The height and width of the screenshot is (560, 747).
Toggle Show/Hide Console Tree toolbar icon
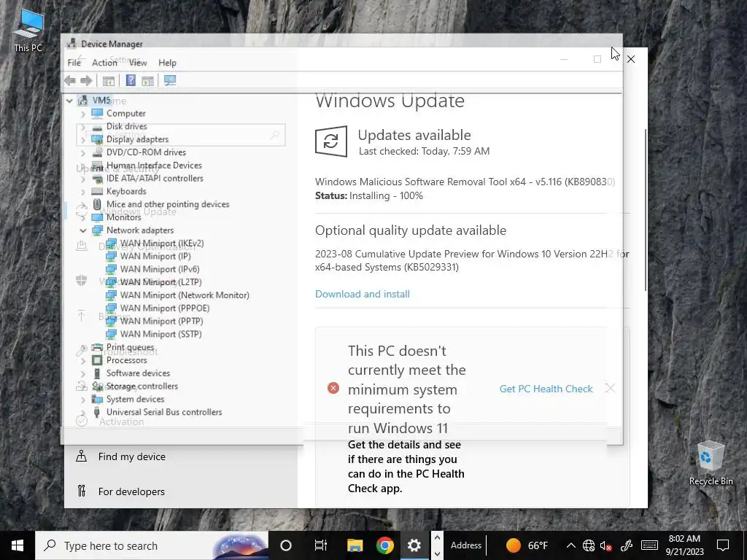(109, 81)
